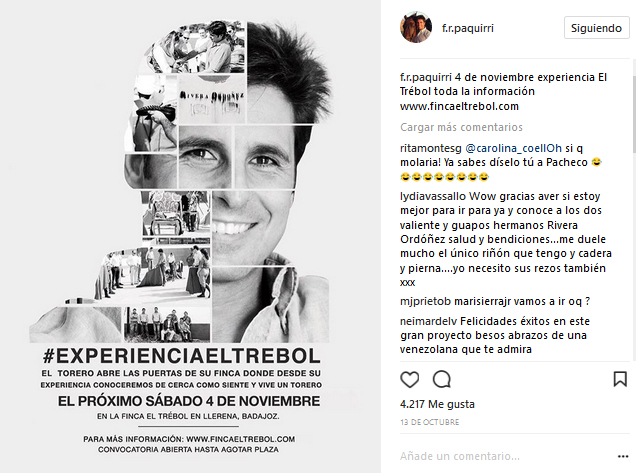Like the post with the heart icon
The image size is (636, 473).
[409, 380]
